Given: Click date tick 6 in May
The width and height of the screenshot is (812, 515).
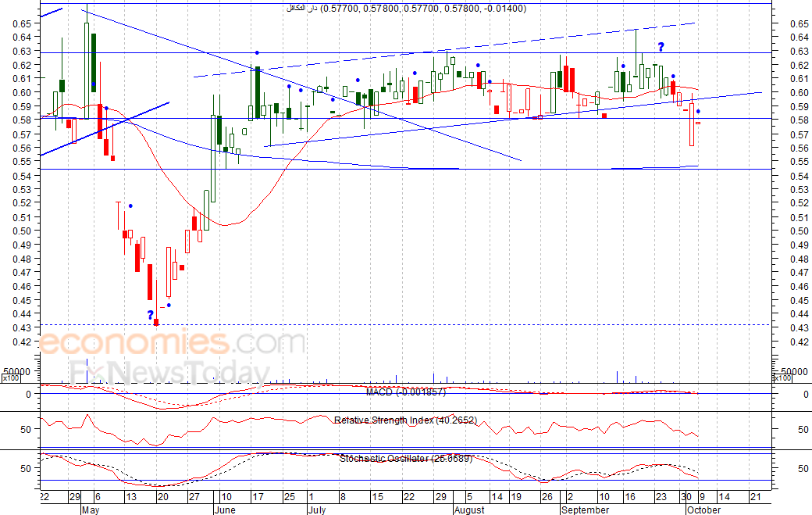Looking at the screenshot, I should click(98, 497).
